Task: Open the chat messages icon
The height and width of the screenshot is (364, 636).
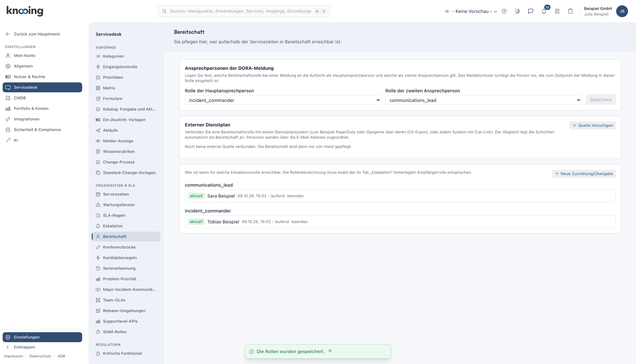Action: (x=530, y=11)
